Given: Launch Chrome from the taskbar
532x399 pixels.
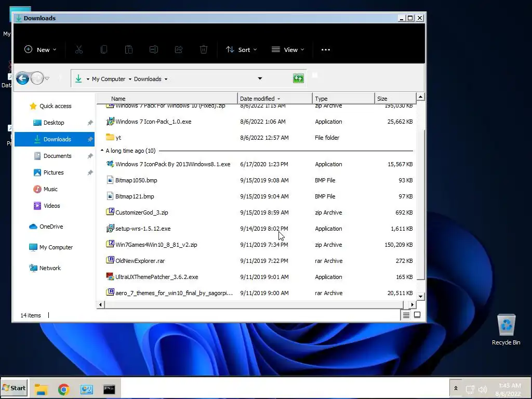Looking at the screenshot, I should click(63, 389).
